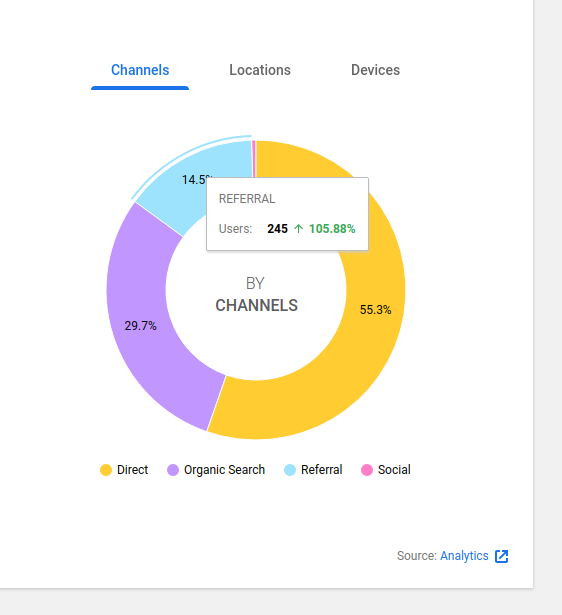Click the light blue Referral legend dot

pyautogui.click(x=290, y=470)
